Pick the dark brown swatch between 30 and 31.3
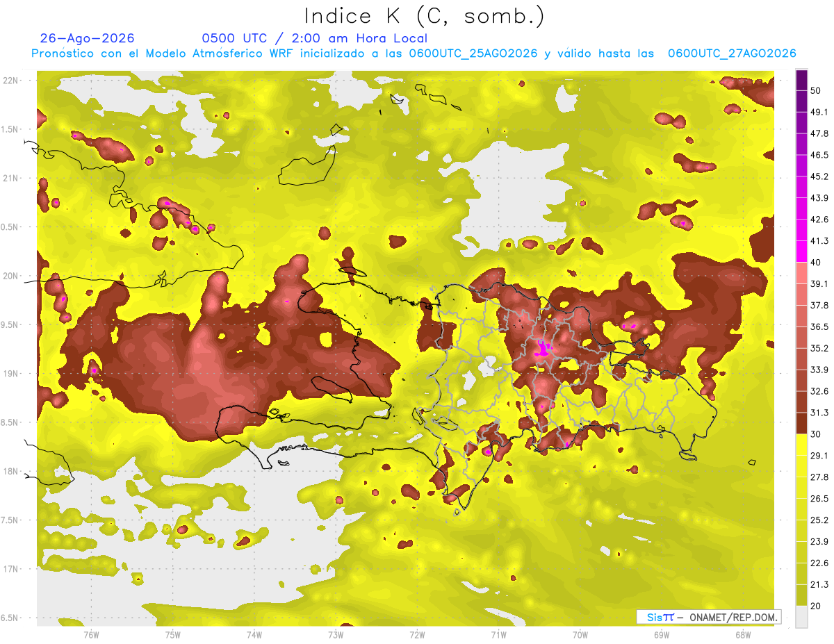 coord(801,423)
